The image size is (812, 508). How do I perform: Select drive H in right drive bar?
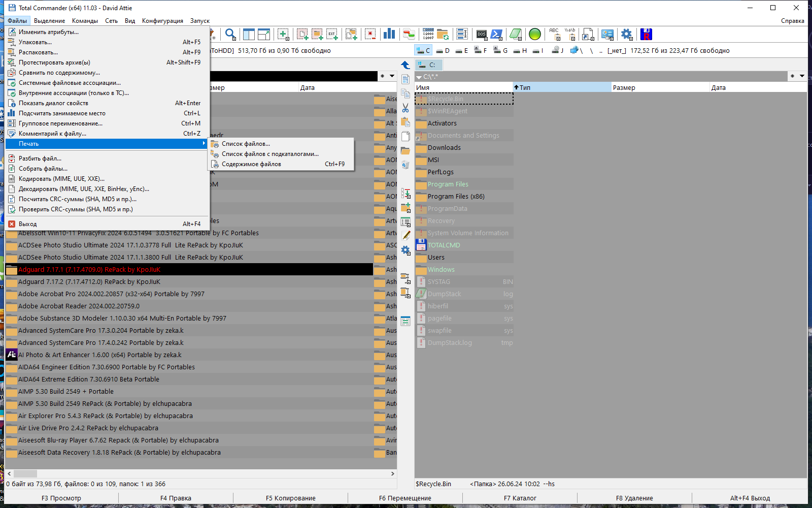[x=520, y=50]
